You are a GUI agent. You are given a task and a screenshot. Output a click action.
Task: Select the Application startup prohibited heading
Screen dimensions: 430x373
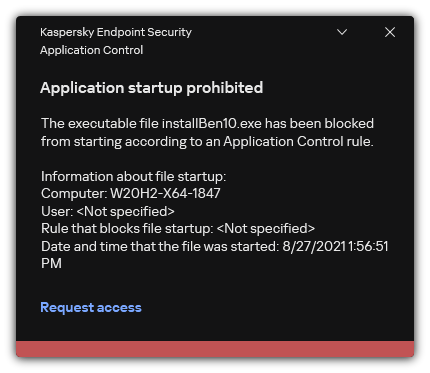(x=152, y=88)
